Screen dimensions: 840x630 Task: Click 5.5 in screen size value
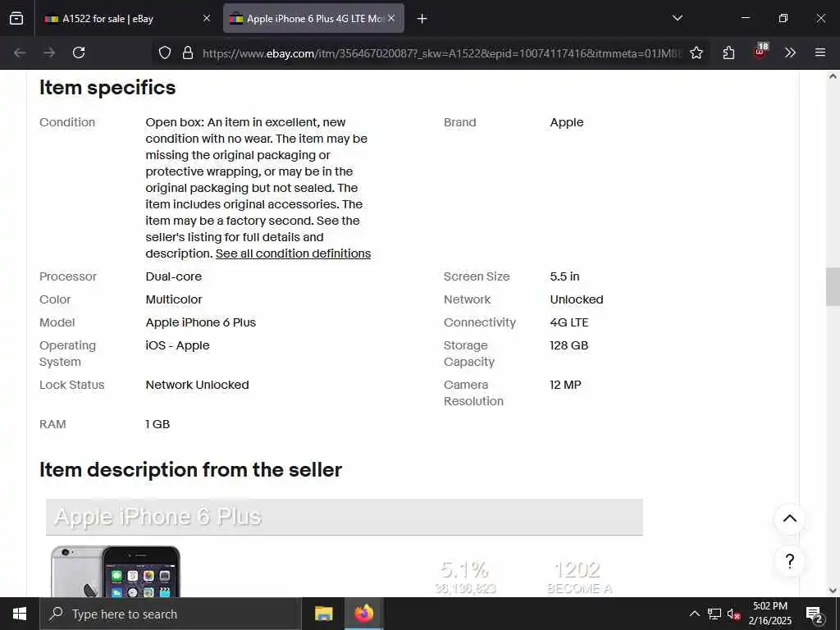click(564, 276)
